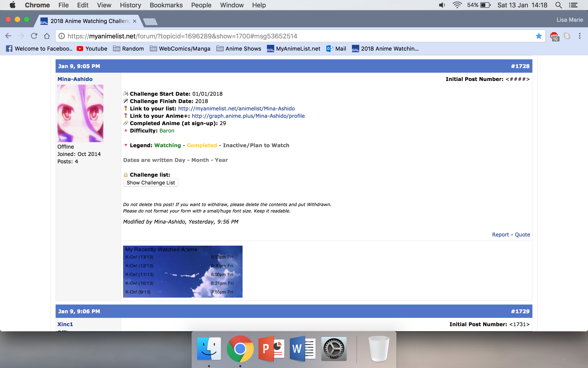This screenshot has width=588, height=368.
Task: Quote post #1728
Action: pos(522,235)
